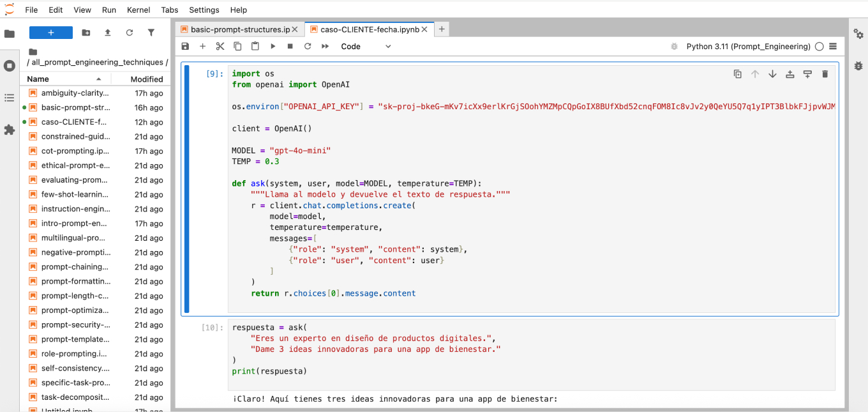Cut the selected cell with scissors icon
This screenshot has width=868, height=412.
coord(220,47)
